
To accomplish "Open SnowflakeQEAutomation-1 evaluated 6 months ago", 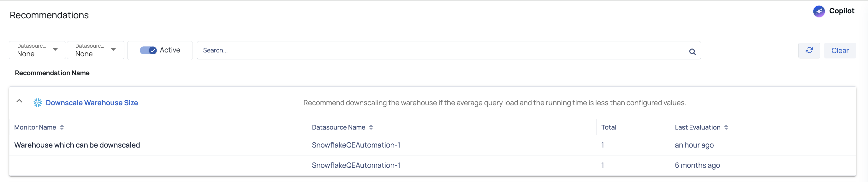I will pos(356,165).
